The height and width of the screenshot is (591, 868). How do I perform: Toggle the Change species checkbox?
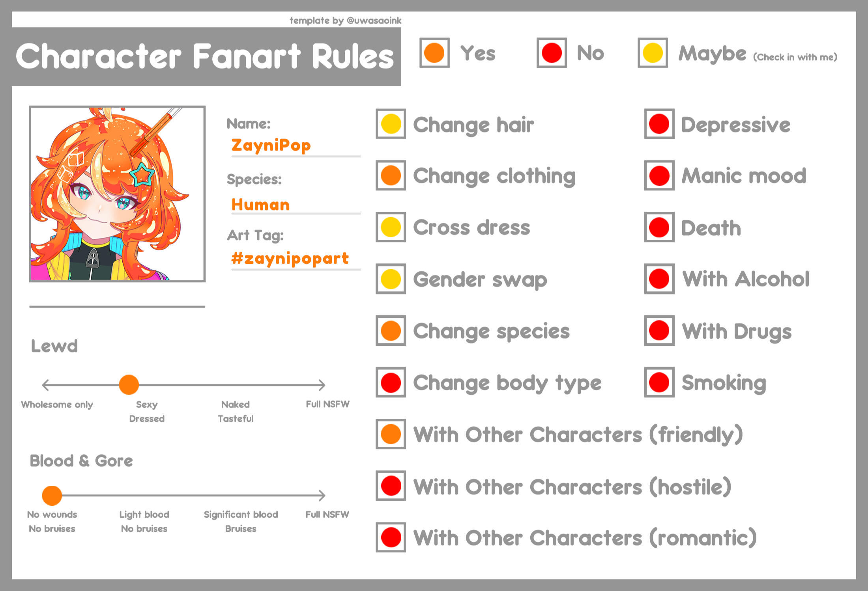click(x=391, y=330)
